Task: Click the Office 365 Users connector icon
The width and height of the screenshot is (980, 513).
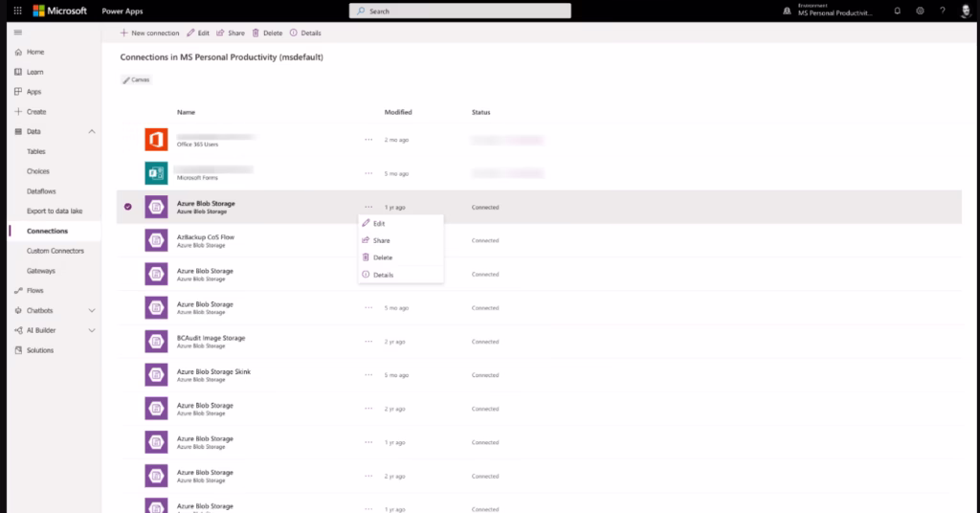Action: 156,140
